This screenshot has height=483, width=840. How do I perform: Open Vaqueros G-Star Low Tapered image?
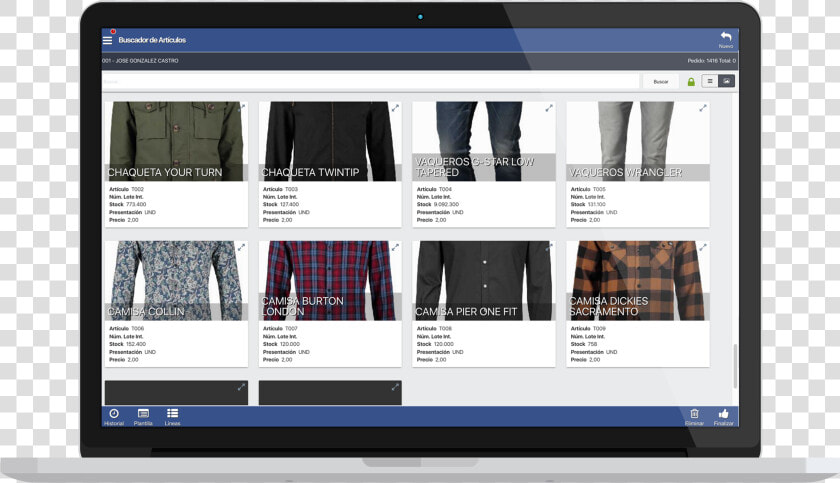tap(484, 141)
